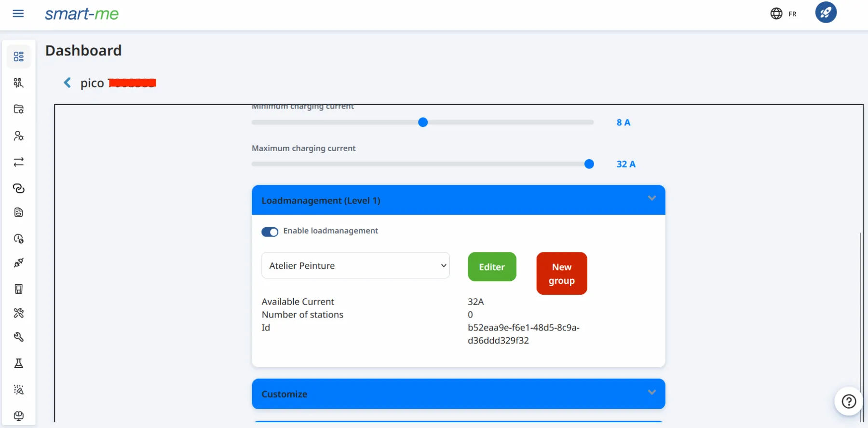Click the Number of stations label
This screenshot has height=428, width=868.
click(x=302, y=315)
